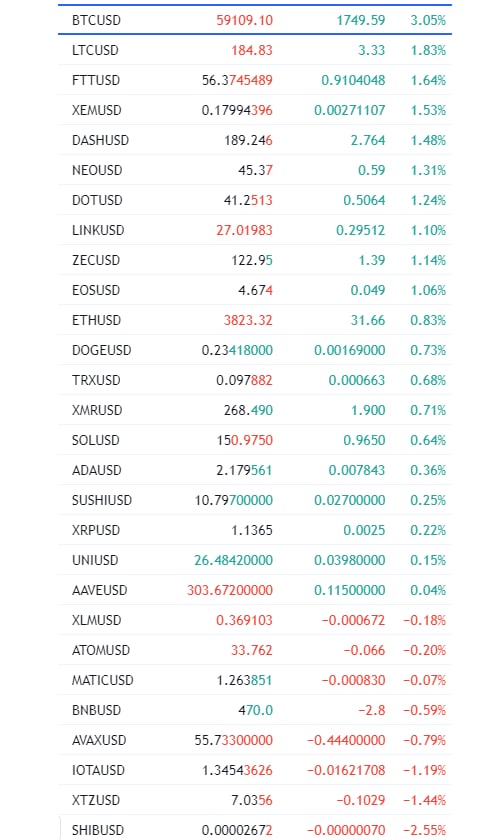Choose the SHIBUSD row
Screen dimensions: 500x840
255,828
